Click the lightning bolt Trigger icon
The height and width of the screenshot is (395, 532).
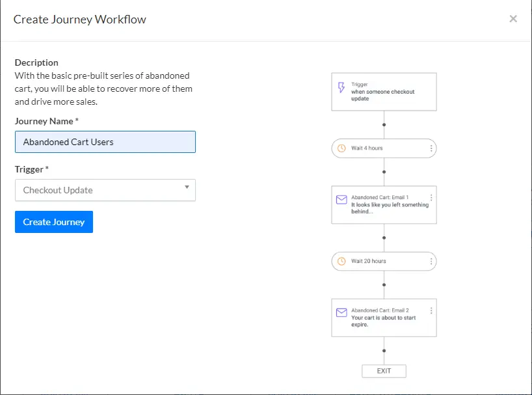341,87
